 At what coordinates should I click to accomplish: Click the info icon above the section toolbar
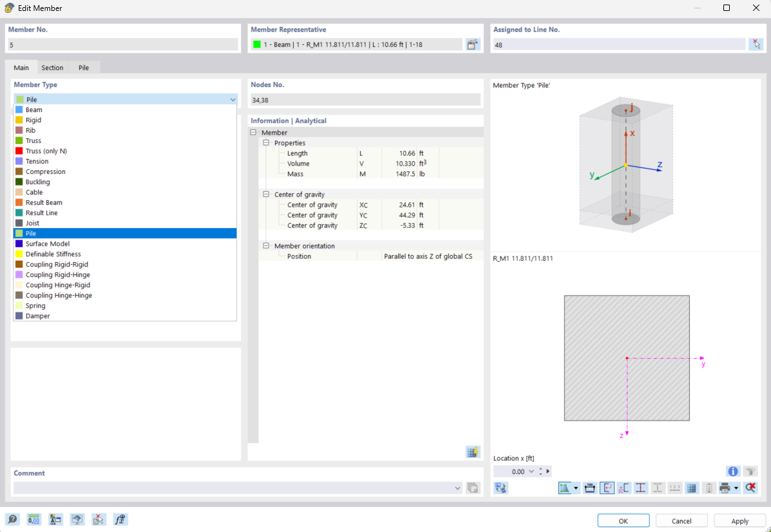click(x=732, y=471)
